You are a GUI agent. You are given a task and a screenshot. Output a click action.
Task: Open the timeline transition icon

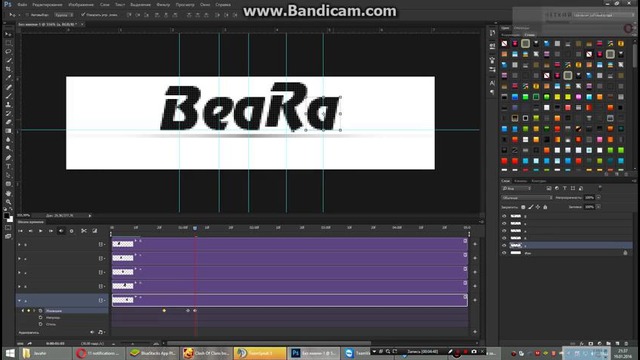95,231
